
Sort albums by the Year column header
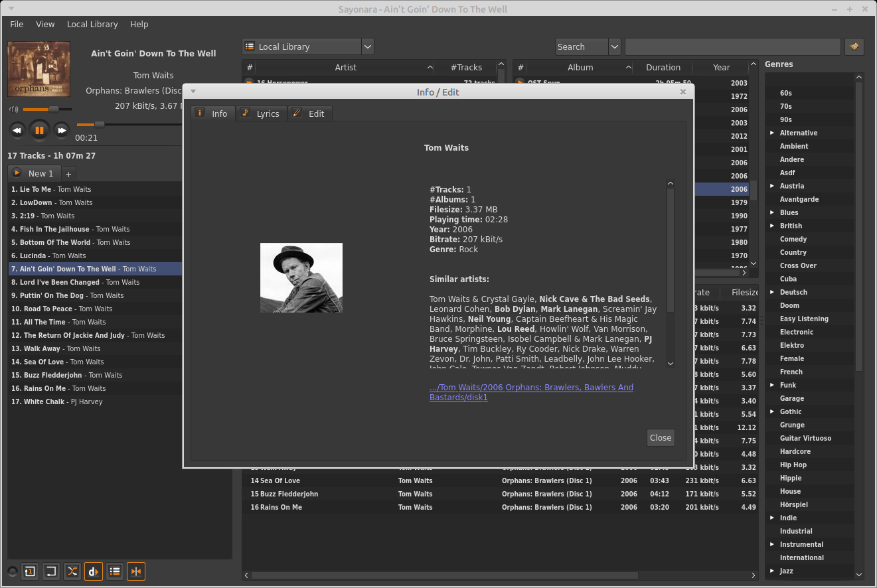[721, 67]
